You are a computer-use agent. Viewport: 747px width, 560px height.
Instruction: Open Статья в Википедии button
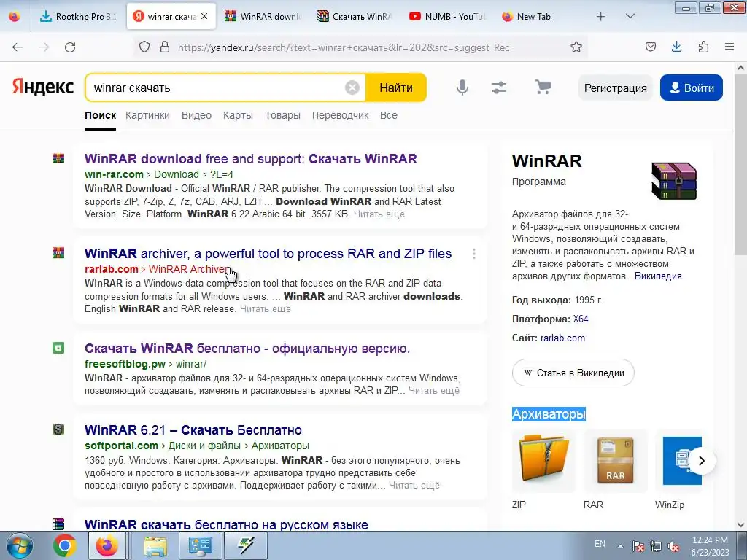[573, 373]
